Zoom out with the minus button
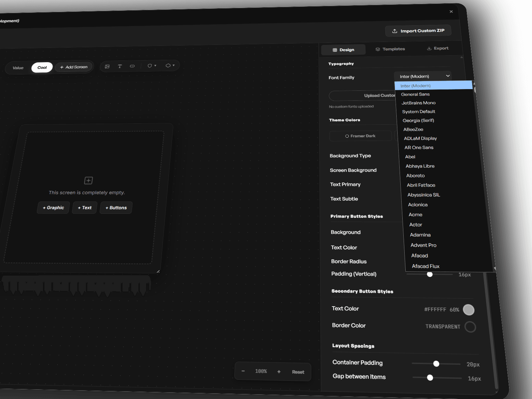This screenshot has width=532, height=399. 243,371
